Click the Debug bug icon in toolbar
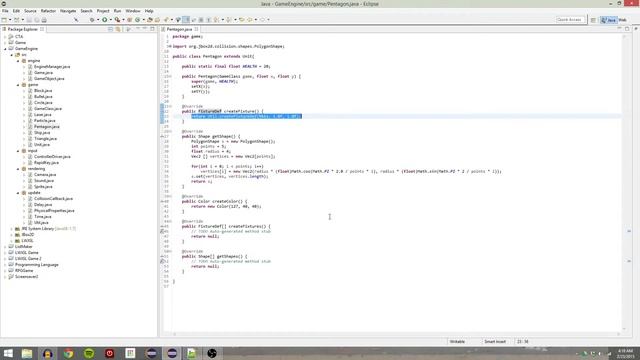Screen dimensions: 640x360 [x=92, y=20]
